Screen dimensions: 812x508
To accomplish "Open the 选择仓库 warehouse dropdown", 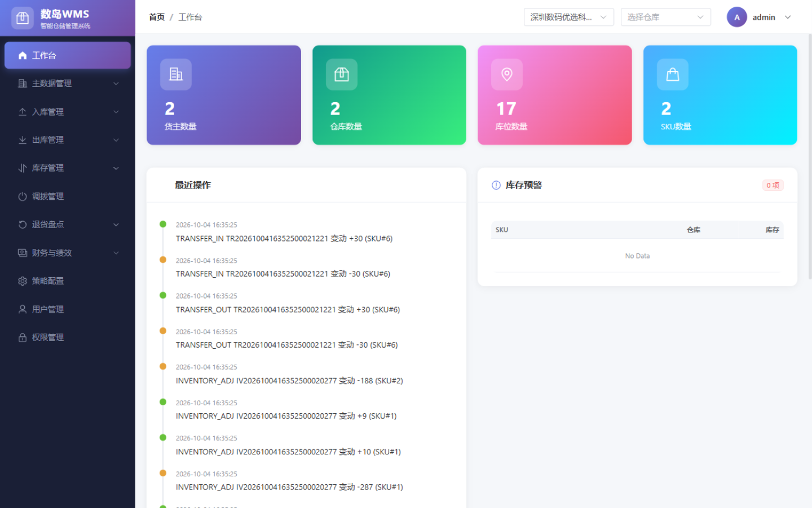I will 665,17.
